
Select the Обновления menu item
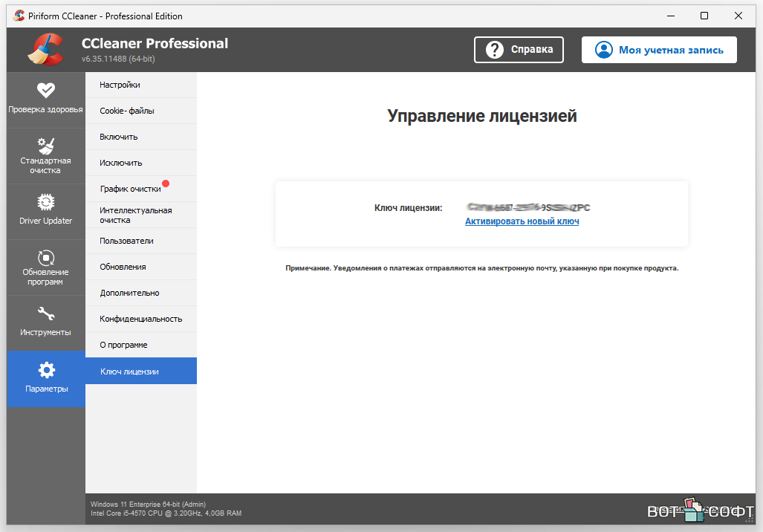pos(141,267)
